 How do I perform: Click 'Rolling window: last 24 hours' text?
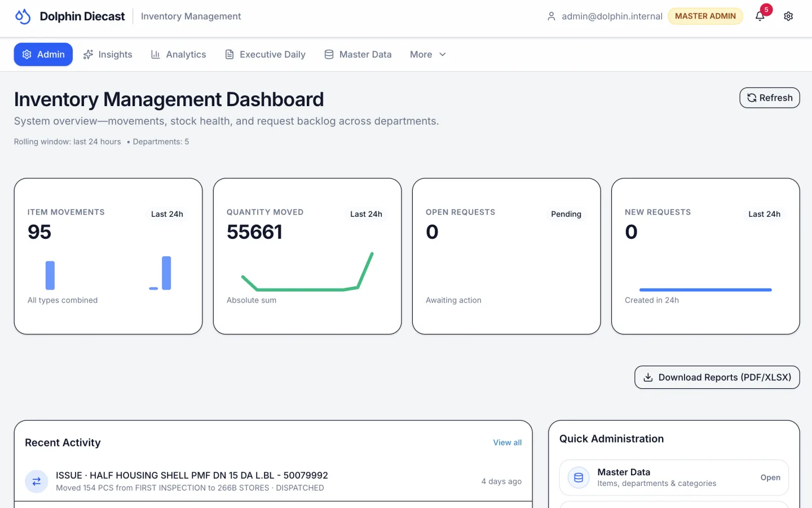68,142
